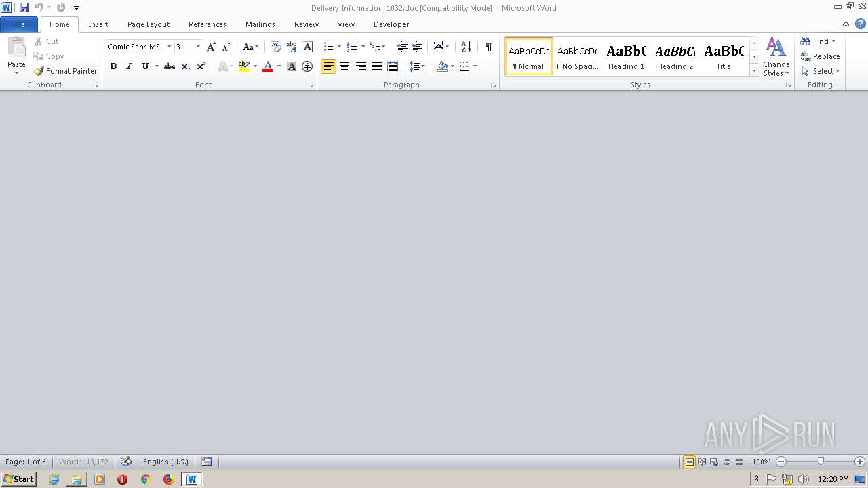Click the Format Painter tool
The width and height of the screenshot is (868, 488).
pyautogui.click(x=66, y=71)
